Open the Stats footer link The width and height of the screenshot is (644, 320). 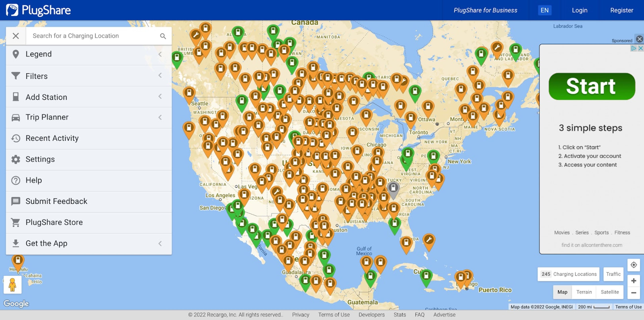(399, 315)
